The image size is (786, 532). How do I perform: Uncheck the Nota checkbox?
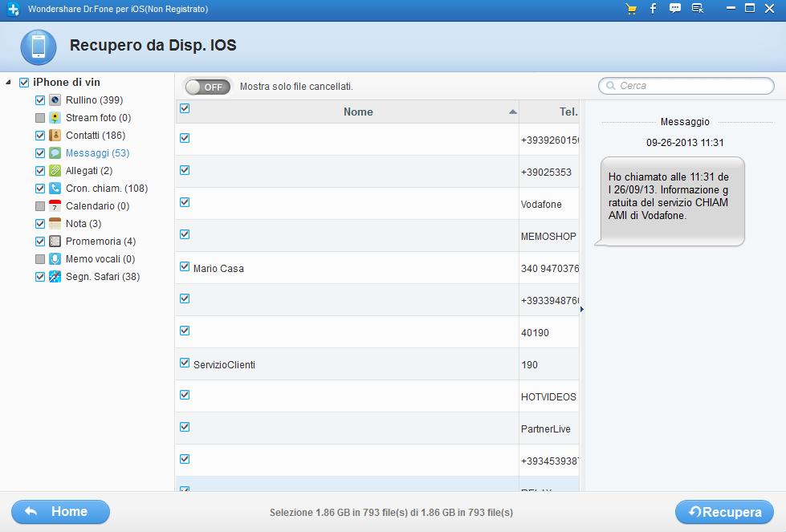click(40, 223)
